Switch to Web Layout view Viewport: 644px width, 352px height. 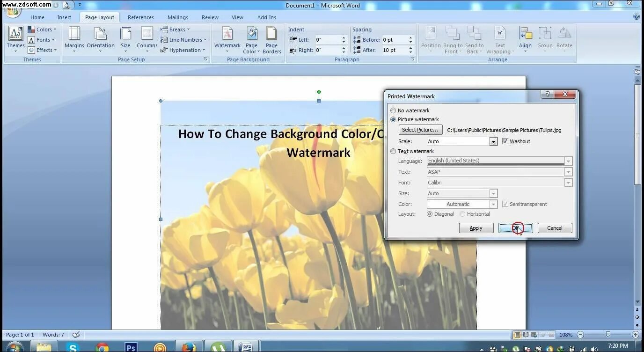(x=534, y=335)
